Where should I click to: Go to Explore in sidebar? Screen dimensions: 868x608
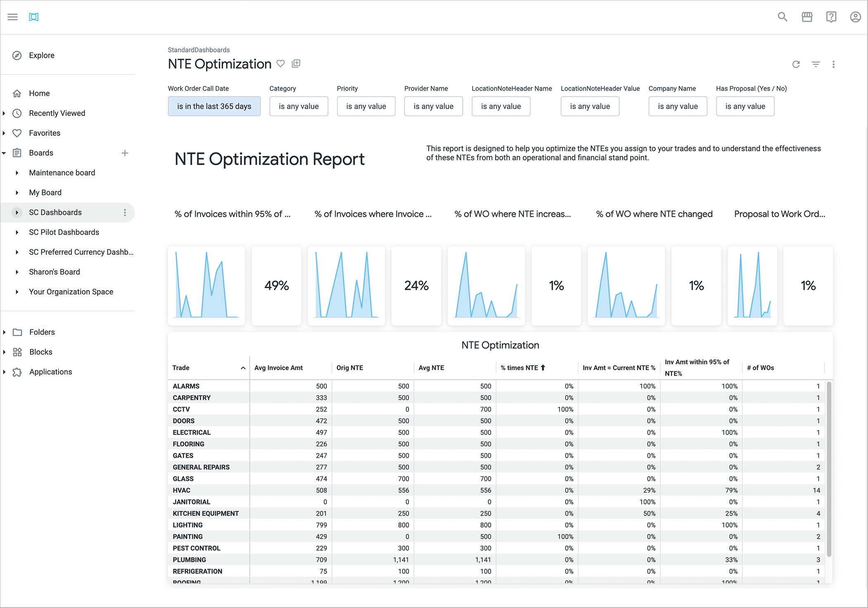pos(41,55)
